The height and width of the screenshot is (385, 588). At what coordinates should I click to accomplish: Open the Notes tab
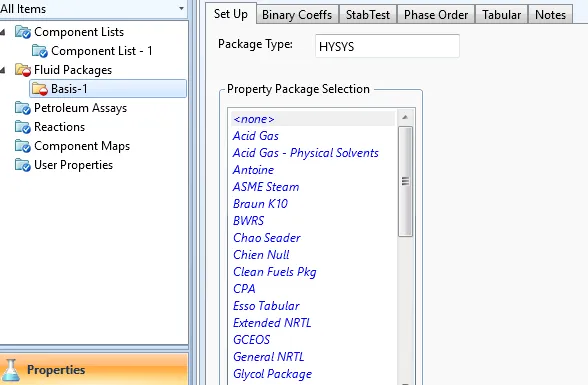[x=550, y=15]
